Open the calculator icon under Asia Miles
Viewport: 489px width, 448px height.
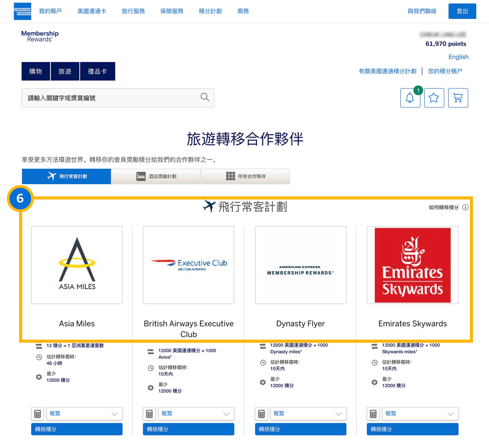tap(37, 414)
